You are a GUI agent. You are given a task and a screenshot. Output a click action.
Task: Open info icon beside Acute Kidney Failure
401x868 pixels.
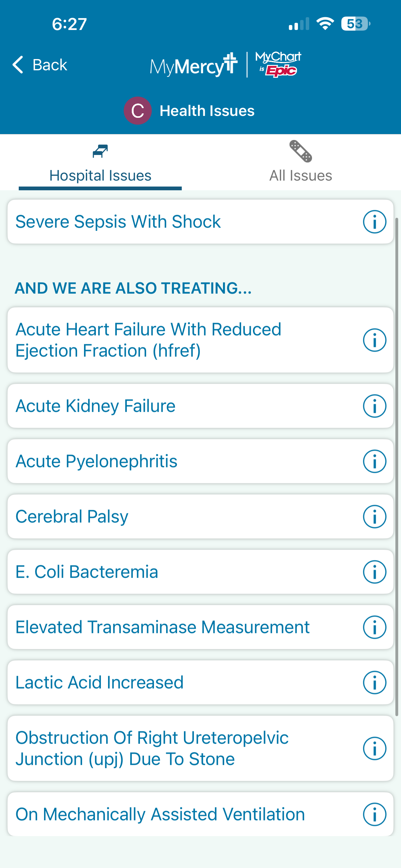pos(374,406)
